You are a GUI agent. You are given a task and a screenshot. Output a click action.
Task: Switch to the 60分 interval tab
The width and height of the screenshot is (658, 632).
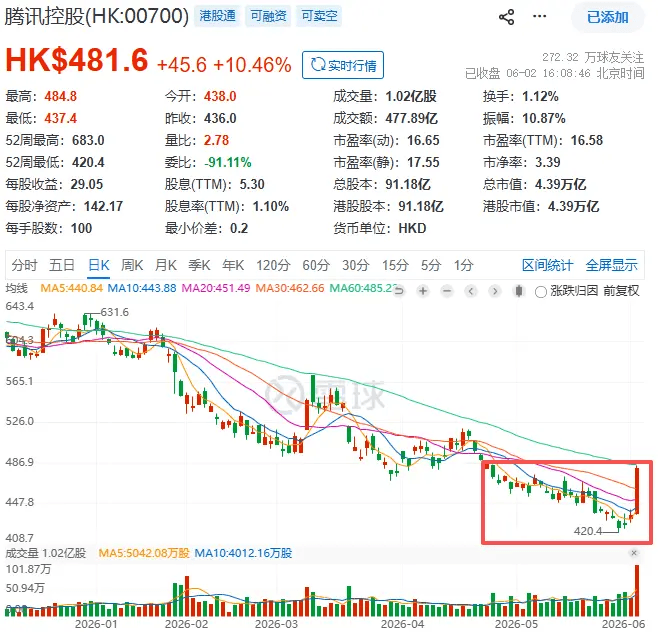(316, 265)
